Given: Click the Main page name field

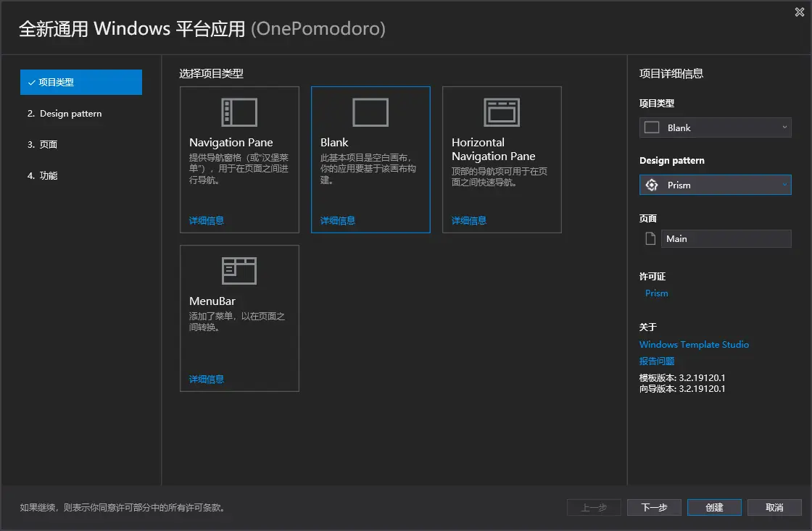Looking at the screenshot, I should click(x=726, y=238).
